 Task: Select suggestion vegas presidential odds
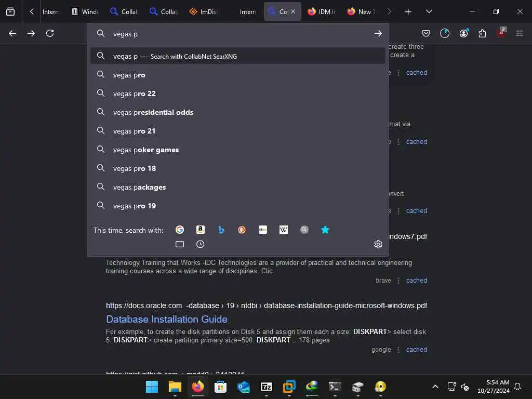pos(237,112)
